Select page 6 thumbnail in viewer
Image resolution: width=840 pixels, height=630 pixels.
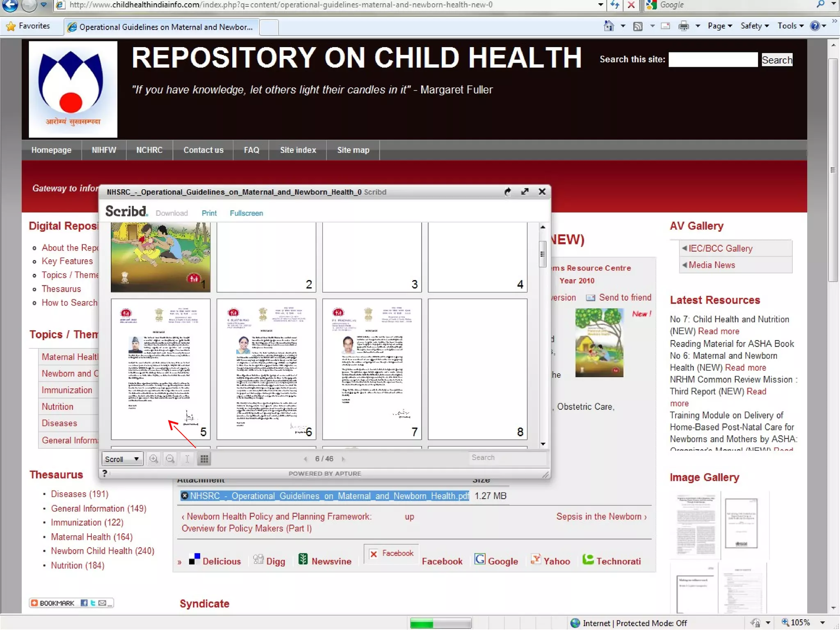coord(266,369)
